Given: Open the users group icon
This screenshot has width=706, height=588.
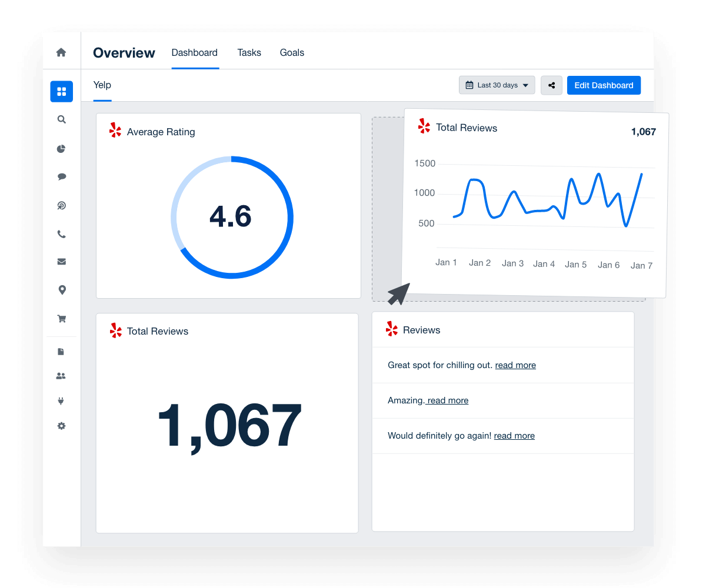Looking at the screenshot, I should 61,376.
